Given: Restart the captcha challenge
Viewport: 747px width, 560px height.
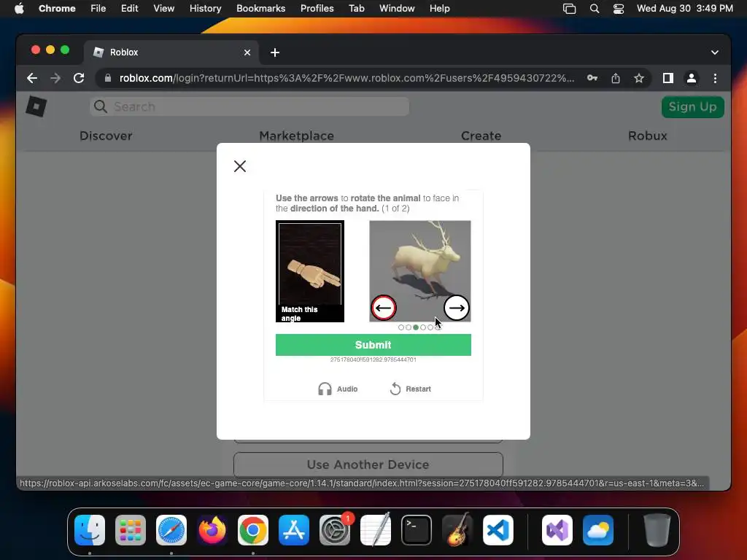Looking at the screenshot, I should [410, 389].
